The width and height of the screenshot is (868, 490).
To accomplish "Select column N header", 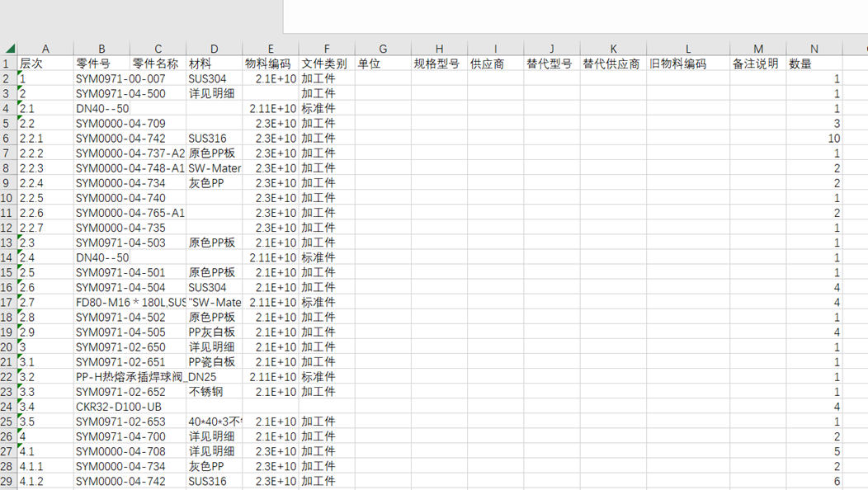I will [x=814, y=49].
